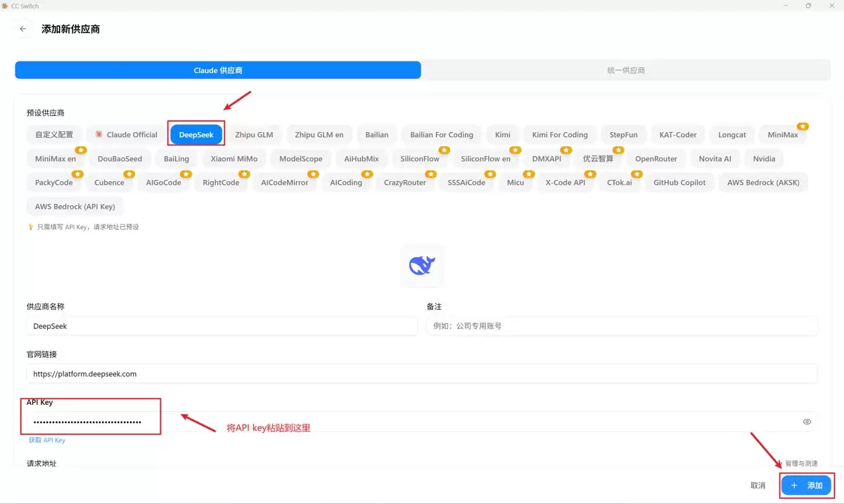The width and height of the screenshot is (844, 504).
Task: Select MiniMax en preset
Action: point(56,159)
